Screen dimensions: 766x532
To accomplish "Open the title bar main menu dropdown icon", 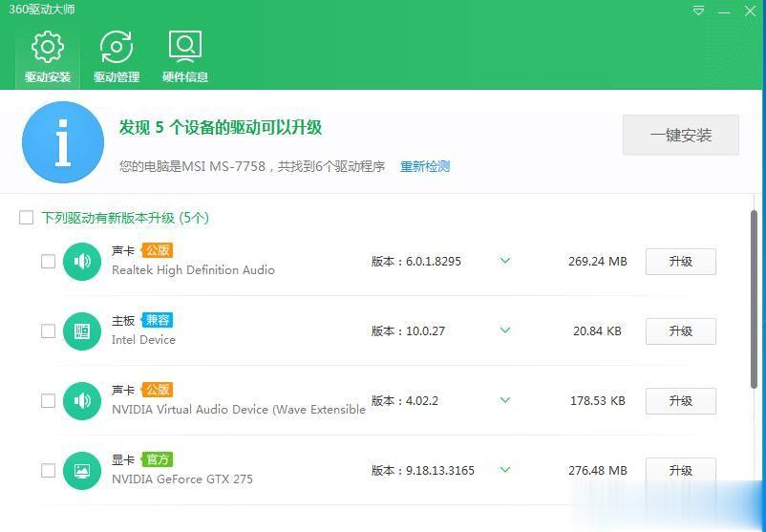I will (698, 11).
